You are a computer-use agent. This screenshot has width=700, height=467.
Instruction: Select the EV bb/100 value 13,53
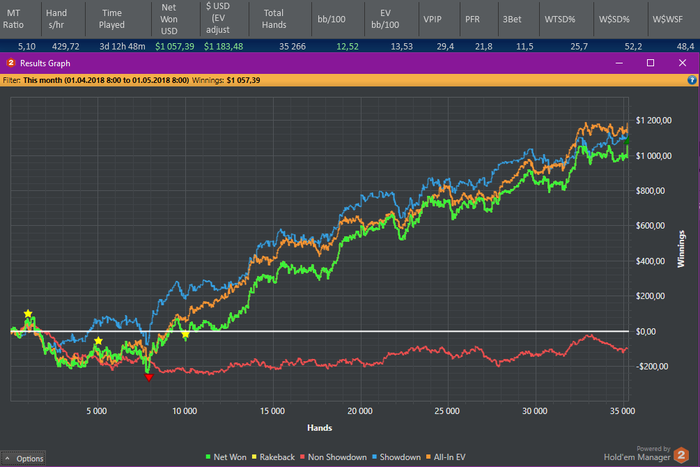coord(402,46)
